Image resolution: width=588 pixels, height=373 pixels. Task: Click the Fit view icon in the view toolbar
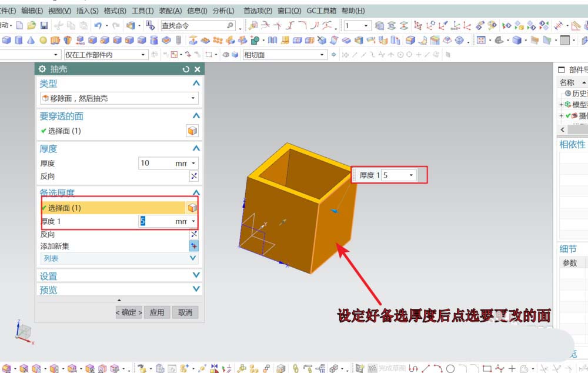point(481,40)
